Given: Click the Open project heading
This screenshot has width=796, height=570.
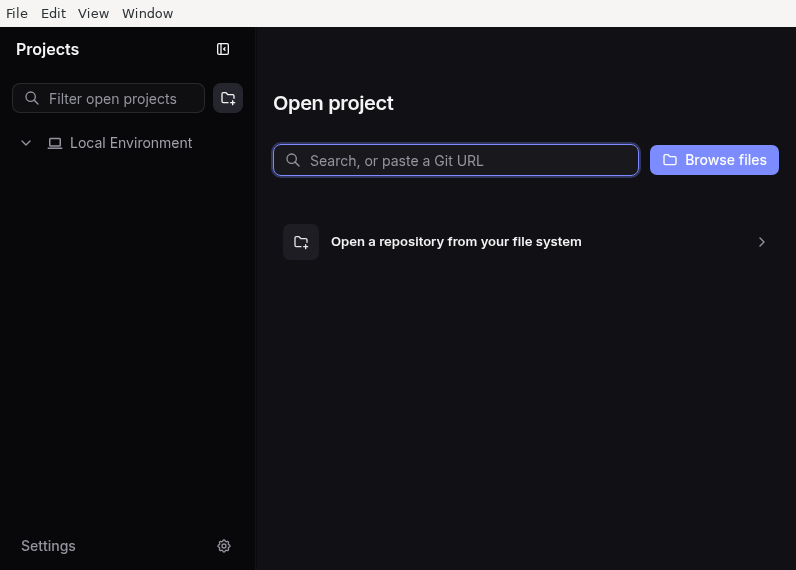Looking at the screenshot, I should [x=333, y=104].
